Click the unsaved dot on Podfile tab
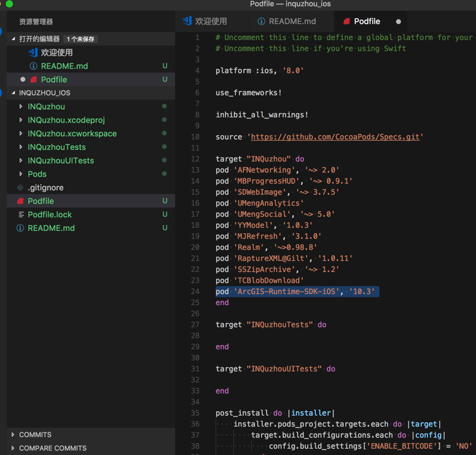The height and width of the screenshot is (455, 476). tap(399, 21)
